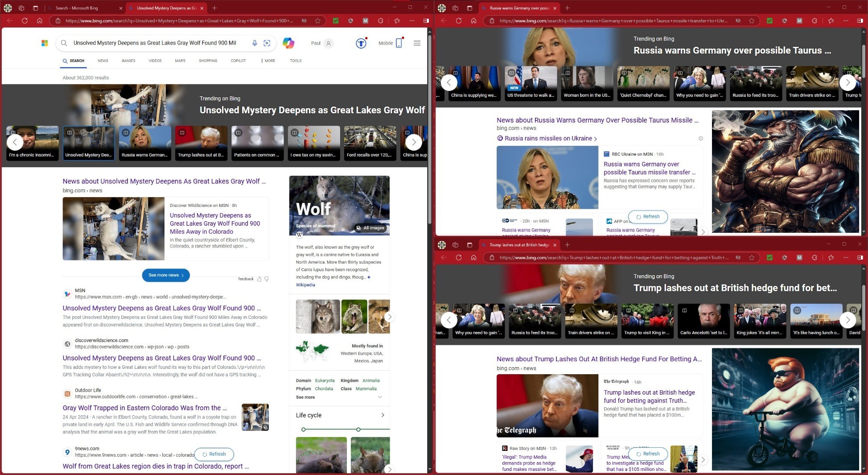Open Extensions puzzle icon in left window toolbar
This screenshot has width=868, height=475.
point(380,21)
